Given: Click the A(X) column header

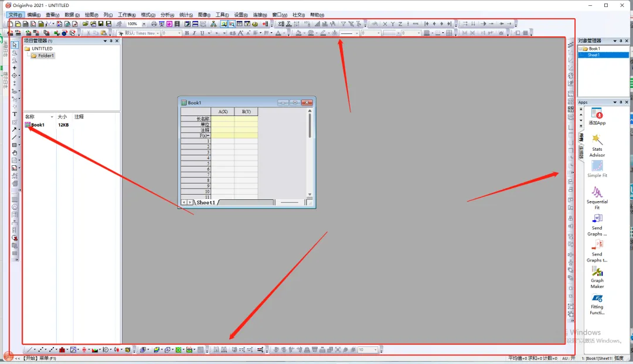Looking at the screenshot, I should [x=223, y=111].
